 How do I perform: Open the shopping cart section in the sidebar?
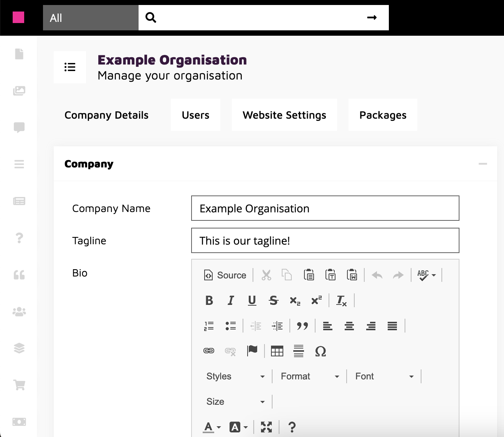point(19,384)
